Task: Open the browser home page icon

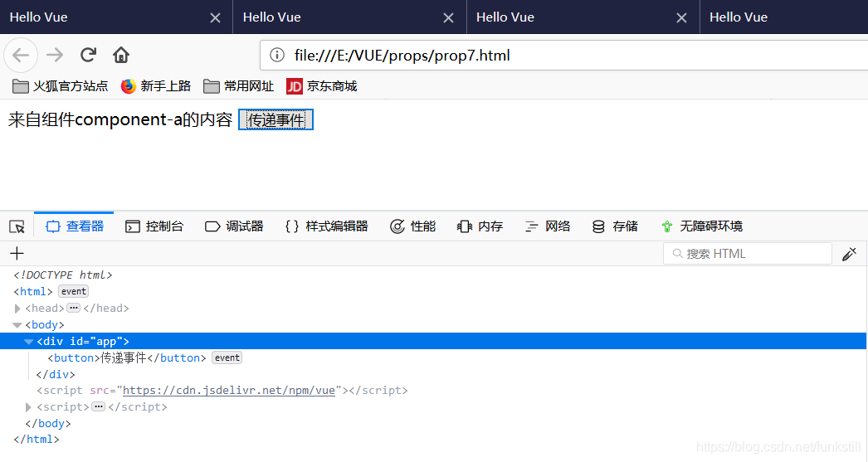Action: 120,55
